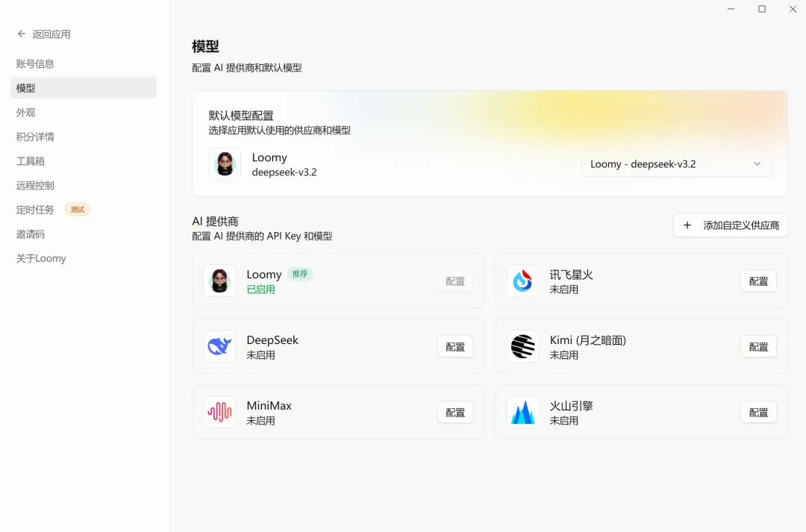This screenshot has height=532, width=806.
Task: Click 配置 button for Loomy provider
Action: (x=455, y=281)
